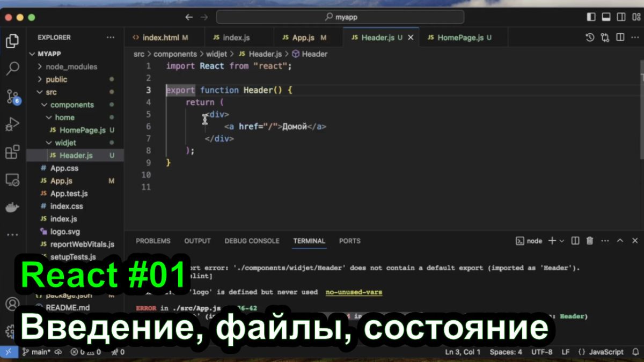The height and width of the screenshot is (362, 644).
Task: Open the timeline history icon in editor toolbar
Action: [590, 38]
